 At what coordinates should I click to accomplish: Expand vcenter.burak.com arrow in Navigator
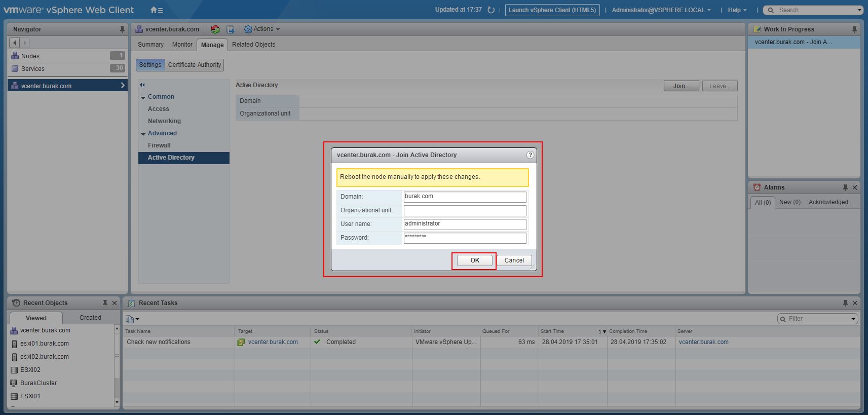(123, 86)
